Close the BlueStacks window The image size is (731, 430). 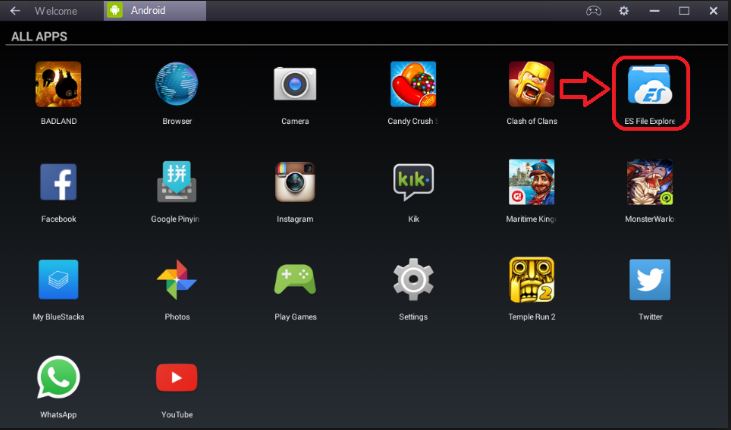(713, 10)
